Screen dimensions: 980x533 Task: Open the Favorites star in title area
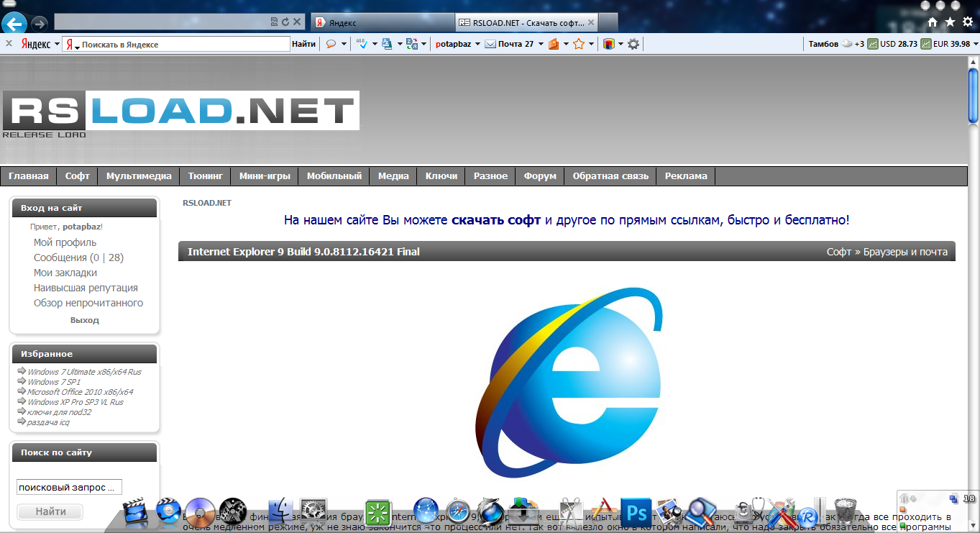(950, 22)
